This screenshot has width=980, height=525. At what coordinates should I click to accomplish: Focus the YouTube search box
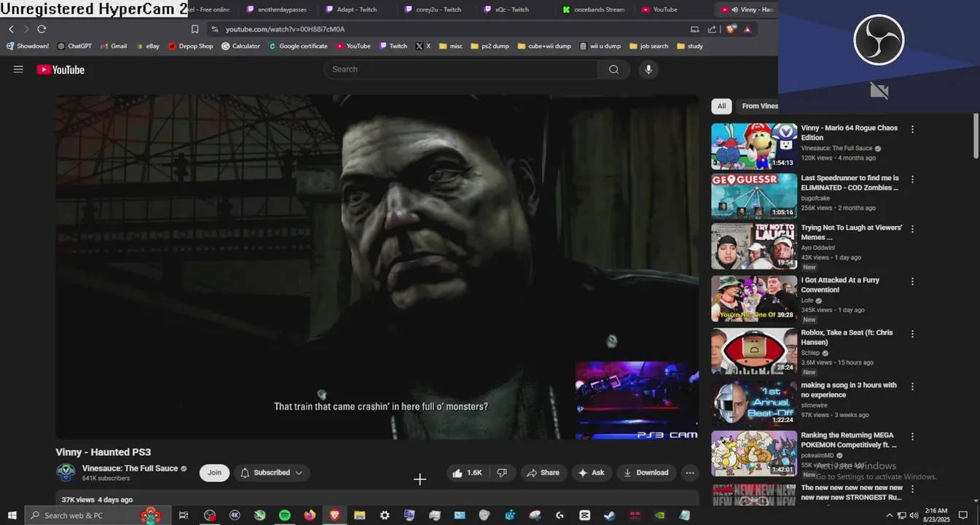coord(461,69)
